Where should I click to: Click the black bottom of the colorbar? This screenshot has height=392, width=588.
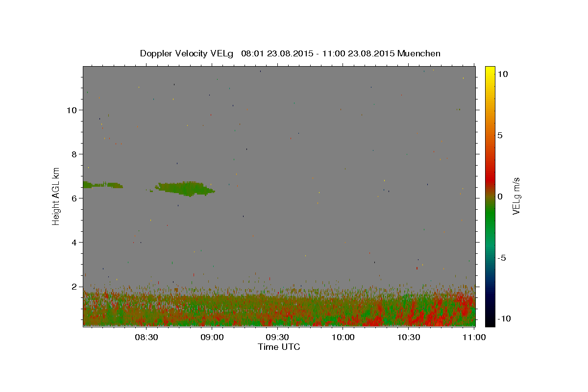(490, 321)
